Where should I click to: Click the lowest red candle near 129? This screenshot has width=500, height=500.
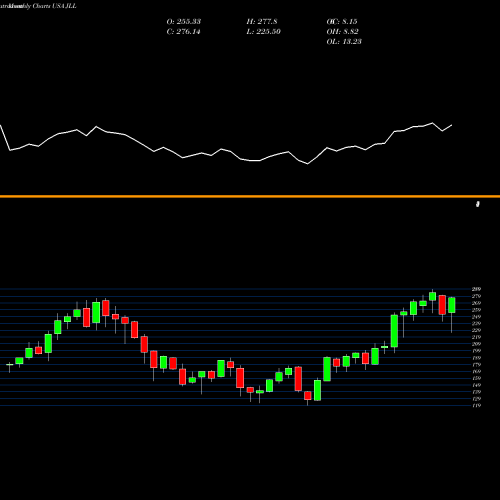pos(308,396)
